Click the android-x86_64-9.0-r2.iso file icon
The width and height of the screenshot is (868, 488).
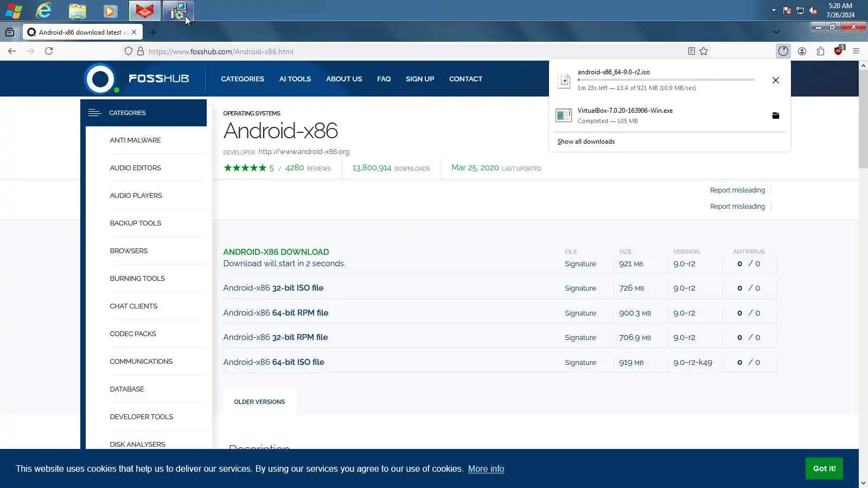click(x=564, y=80)
